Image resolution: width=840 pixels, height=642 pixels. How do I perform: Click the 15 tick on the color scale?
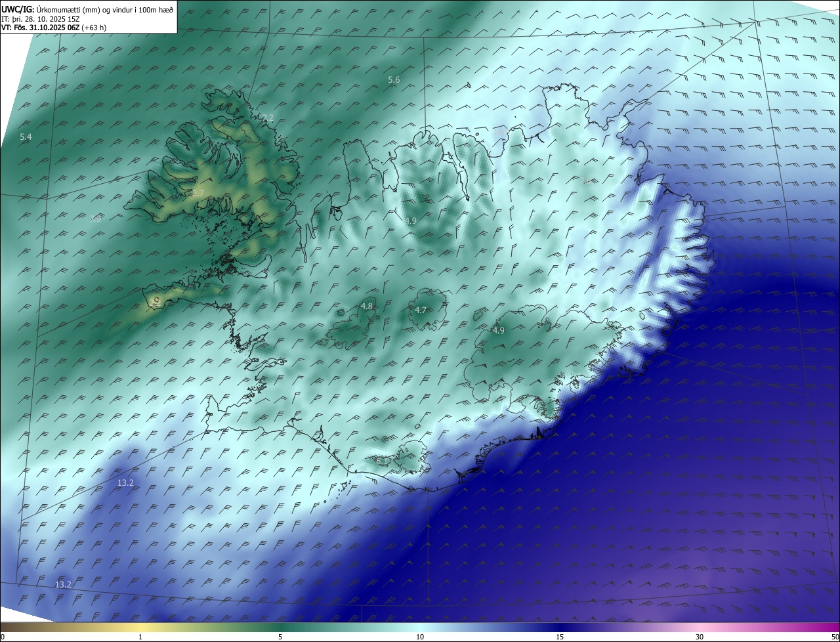(560, 637)
